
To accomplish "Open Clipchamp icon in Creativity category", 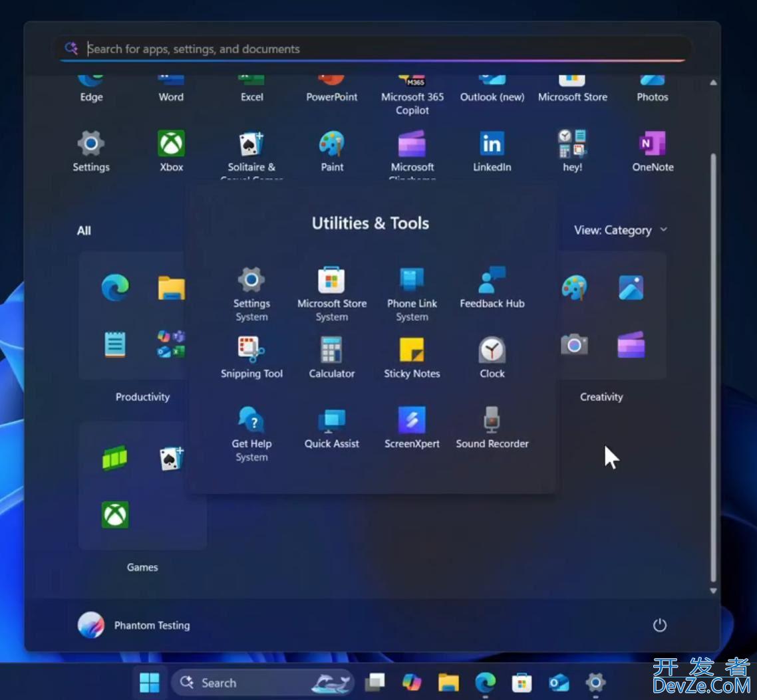I will tap(631, 344).
